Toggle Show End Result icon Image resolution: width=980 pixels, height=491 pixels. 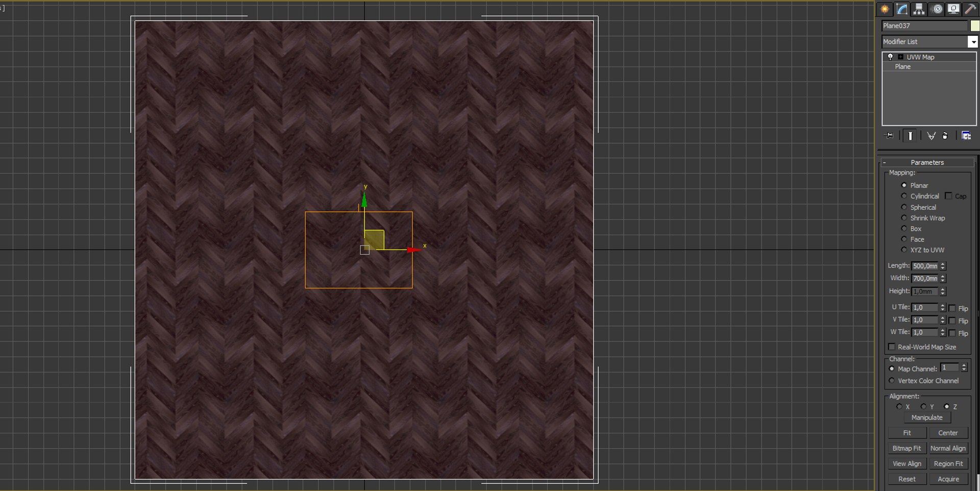(x=910, y=136)
